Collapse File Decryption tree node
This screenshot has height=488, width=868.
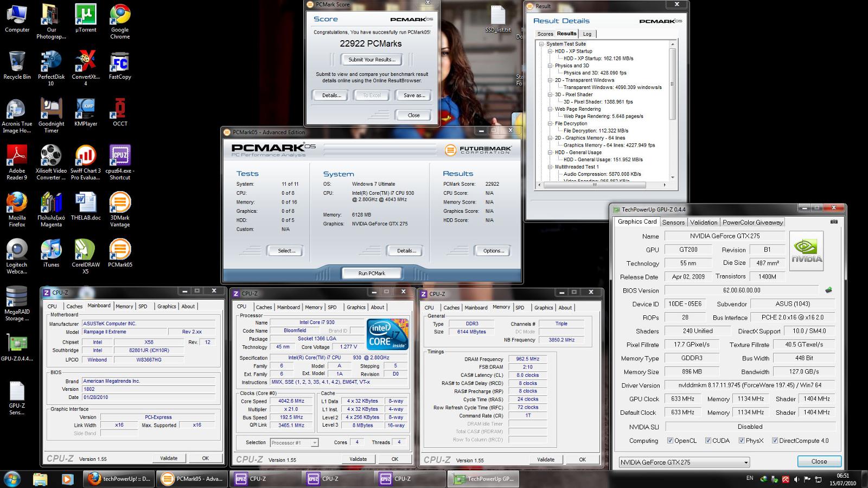click(x=550, y=123)
